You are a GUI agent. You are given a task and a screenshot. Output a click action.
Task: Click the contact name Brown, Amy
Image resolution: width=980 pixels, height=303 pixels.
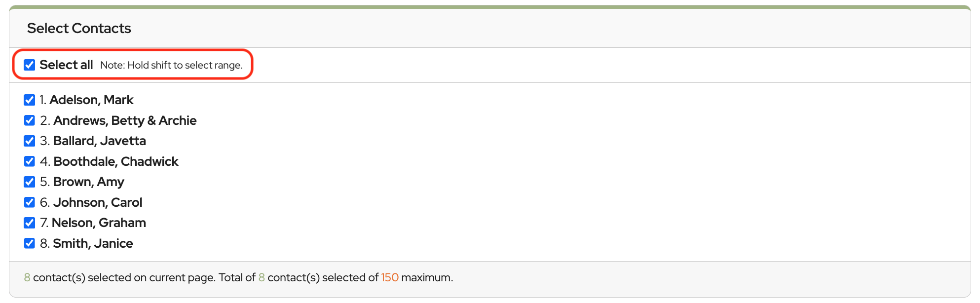[x=88, y=182]
